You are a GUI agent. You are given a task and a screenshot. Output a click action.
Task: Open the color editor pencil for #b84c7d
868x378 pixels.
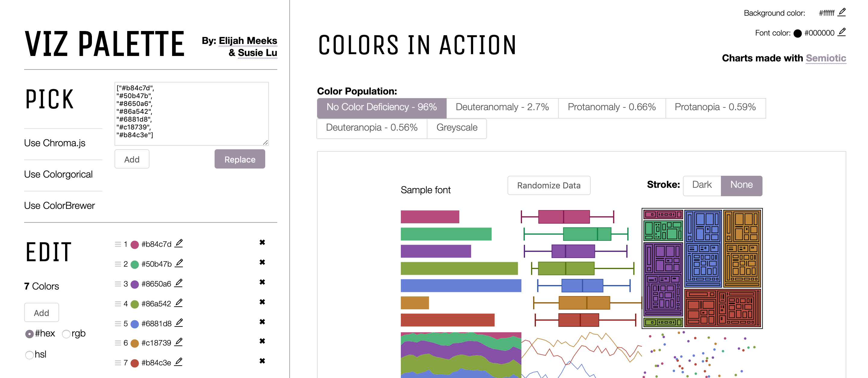[179, 243]
